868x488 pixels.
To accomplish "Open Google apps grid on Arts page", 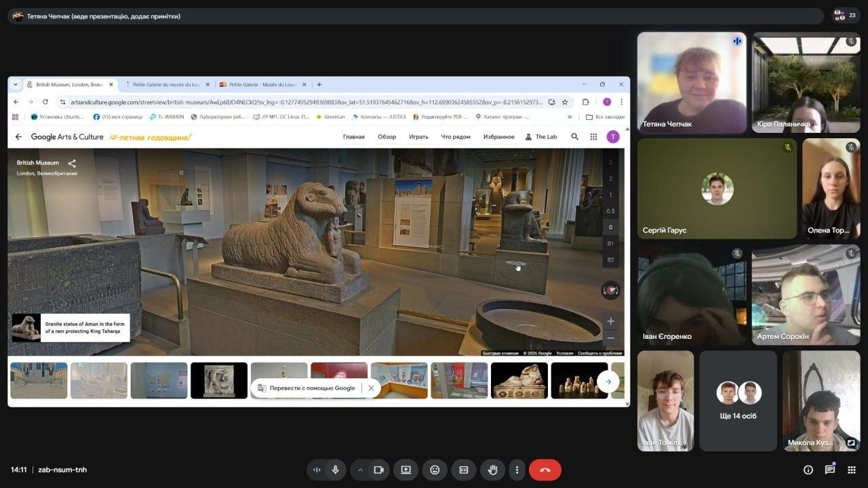I will click(593, 137).
